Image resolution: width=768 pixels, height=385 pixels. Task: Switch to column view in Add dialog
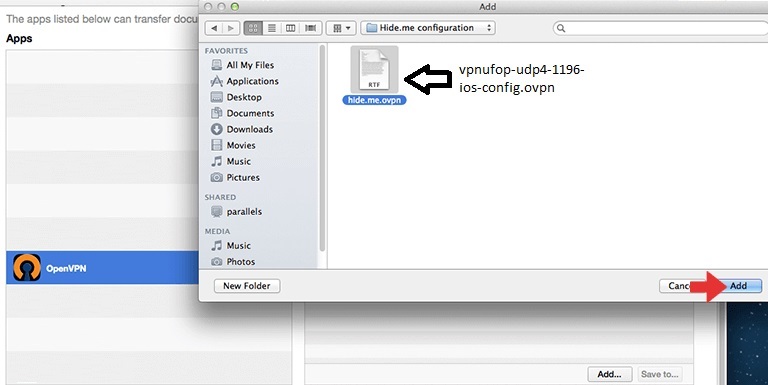click(x=290, y=28)
